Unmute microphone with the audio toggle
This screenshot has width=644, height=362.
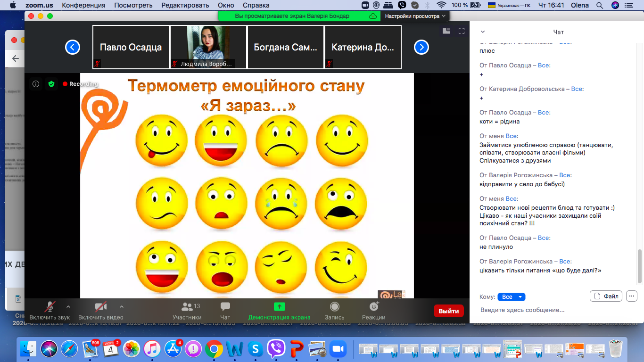coord(49,307)
